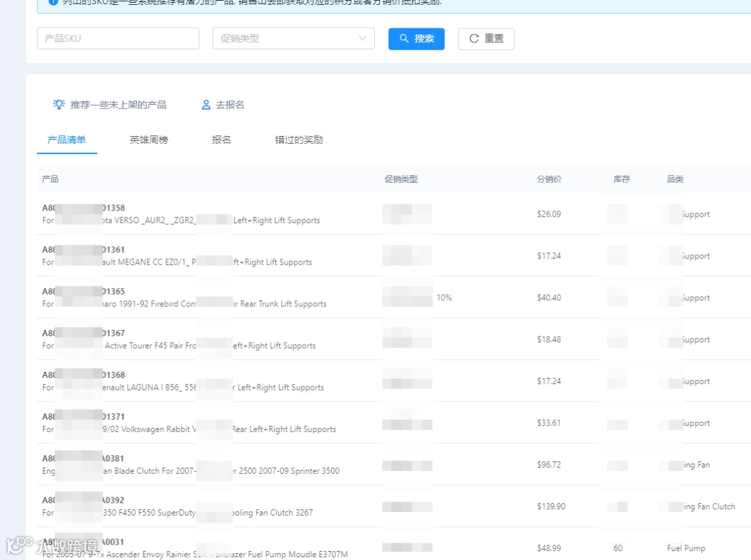Select the product SKU ending in 0392
This screenshot has height=560, width=751.
pyautogui.click(x=83, y=500)
